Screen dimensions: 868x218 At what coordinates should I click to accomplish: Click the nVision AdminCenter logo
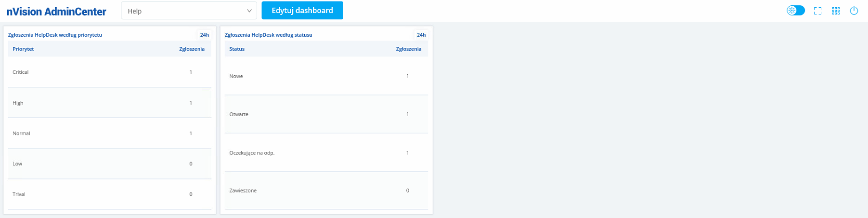coord(56,12)
